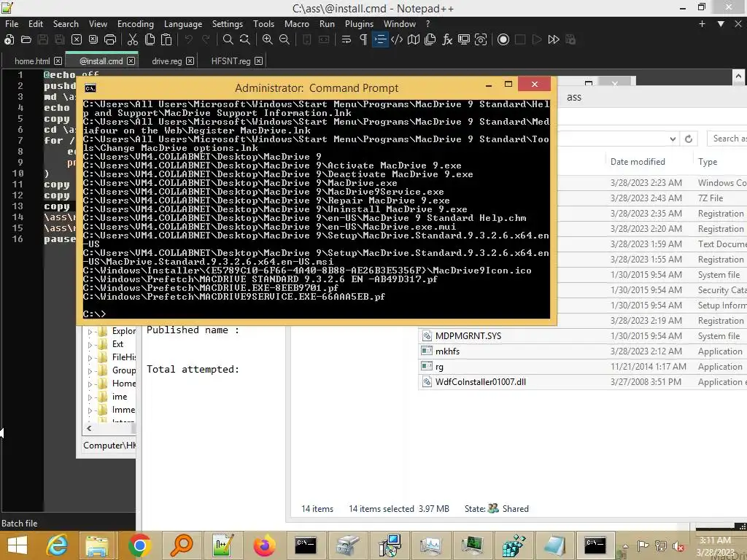Expand the Group registry key
Screen dimensions: 747x560
click(90, 371)
